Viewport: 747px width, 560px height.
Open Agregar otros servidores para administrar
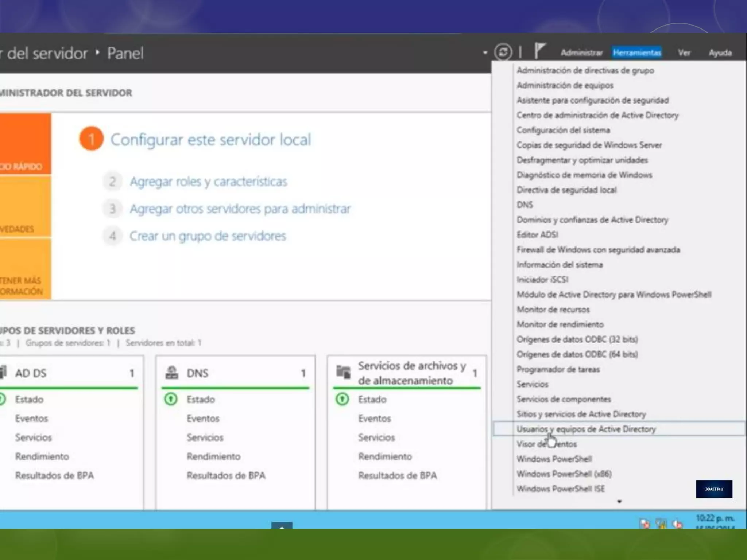tap(240, 209)
